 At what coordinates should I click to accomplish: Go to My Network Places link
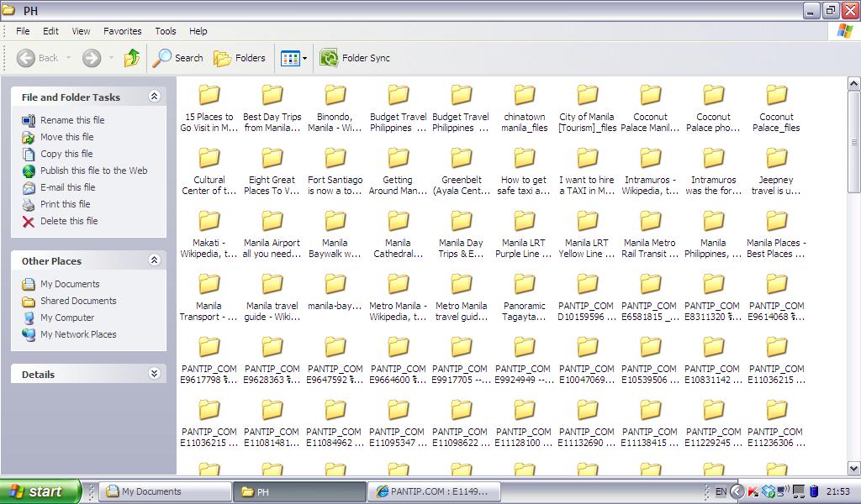(x=78, y=334)
